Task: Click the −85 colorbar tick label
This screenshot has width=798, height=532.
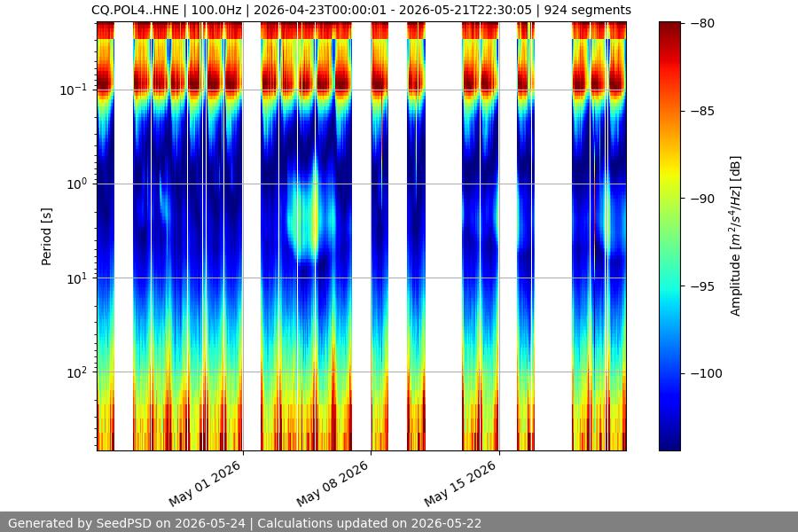Action: pos(703,111)
